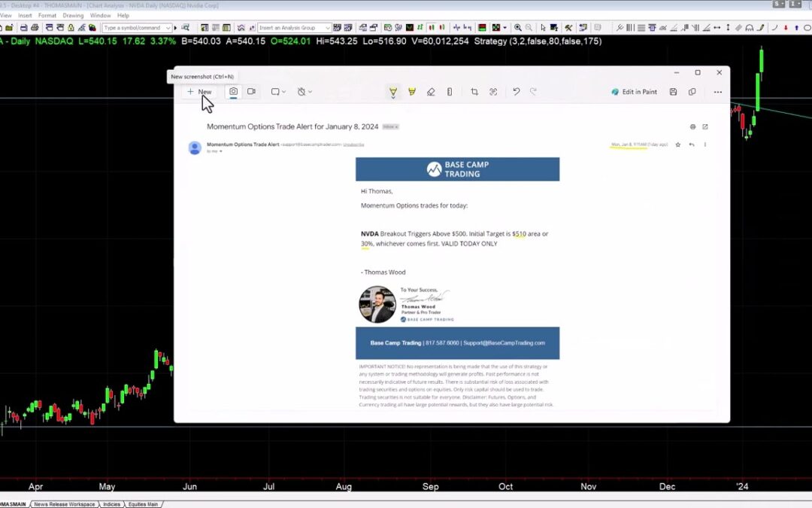Open the Format menu
This screenshot has height=508, width=812.
click(x=47, y=16)
